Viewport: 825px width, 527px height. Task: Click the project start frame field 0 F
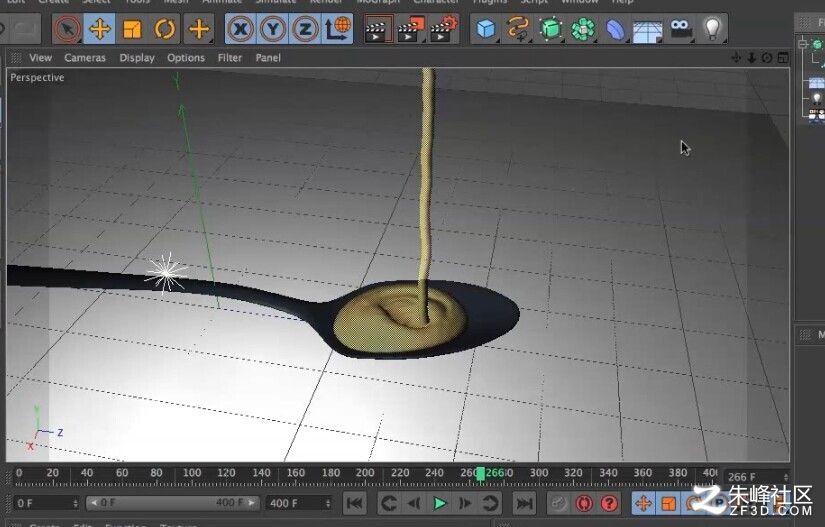(x=43, y=503)
